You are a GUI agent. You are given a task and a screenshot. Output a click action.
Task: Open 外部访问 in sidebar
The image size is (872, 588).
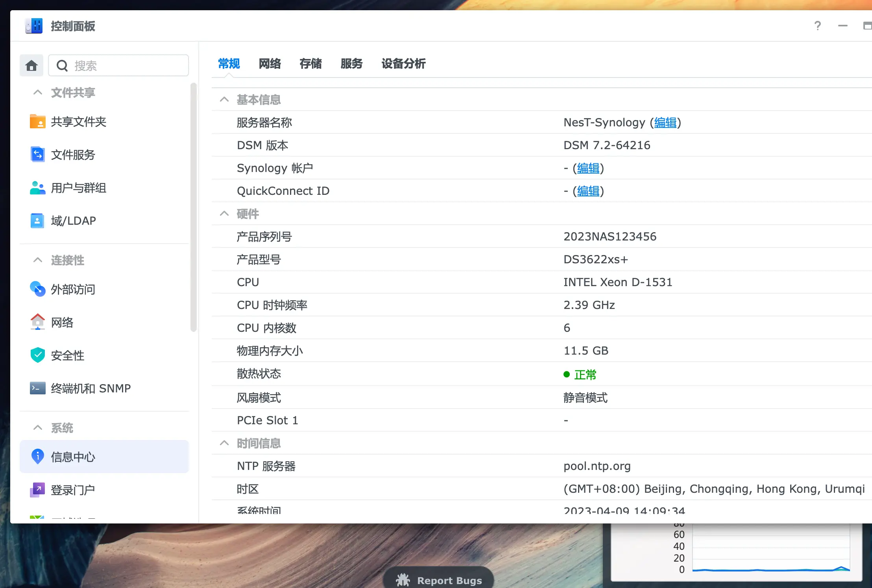(x=104, y=289)
